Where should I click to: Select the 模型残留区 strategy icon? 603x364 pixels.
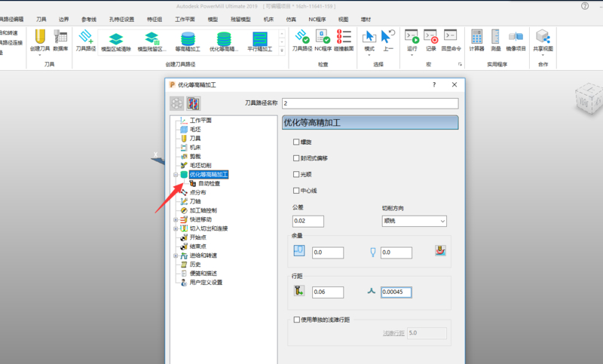click(x=152, y=39)
